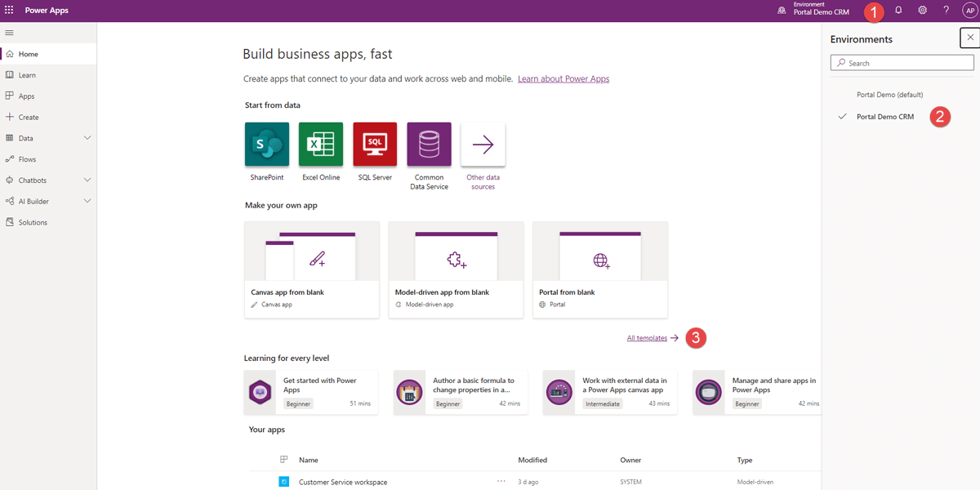Select the Portal Demo CRM environment checkmark
This screenshot has width=980, height=490.
tap(841, 117)
